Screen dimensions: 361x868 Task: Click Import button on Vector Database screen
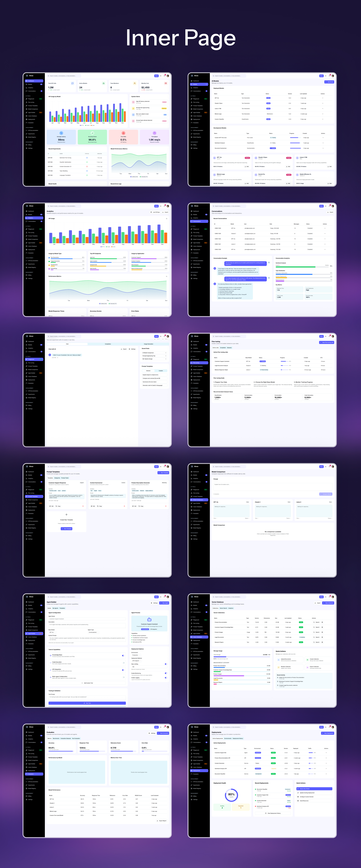(x=317, y=603)
